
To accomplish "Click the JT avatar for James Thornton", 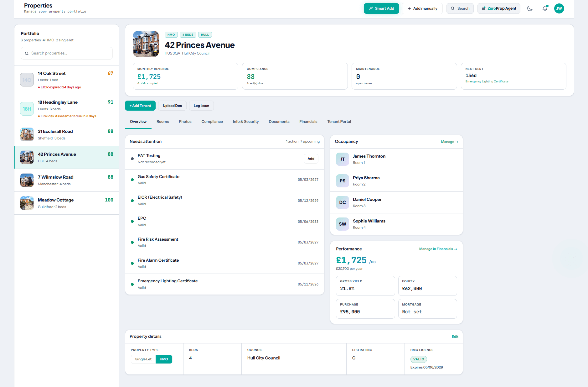I will pos(343,159).
